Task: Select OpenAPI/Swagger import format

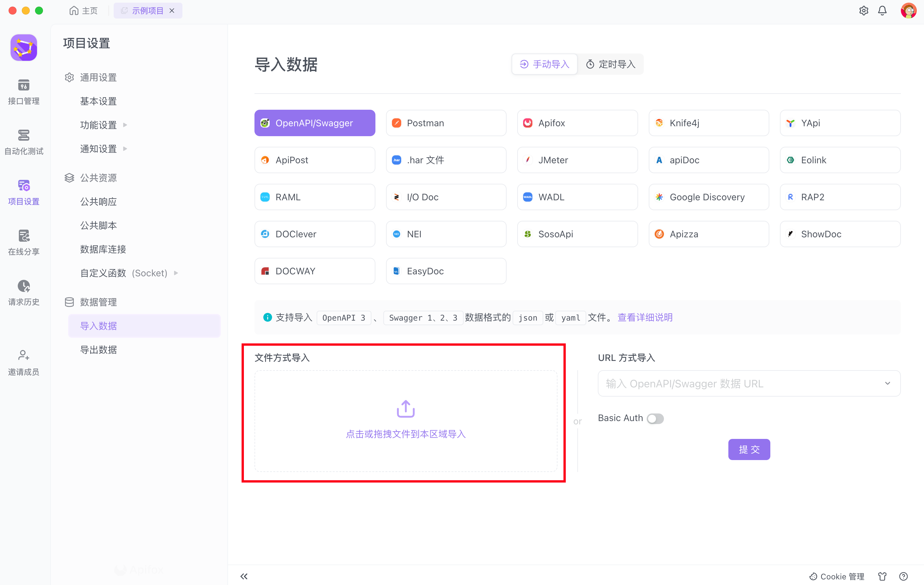Action: (x=315, y=123)
